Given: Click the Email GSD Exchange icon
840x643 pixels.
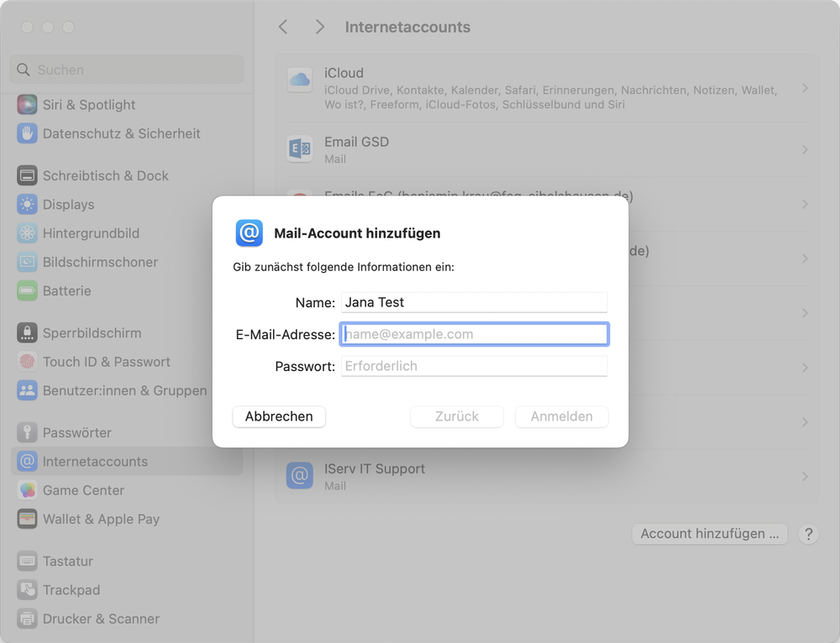Looking at the screenshot, I should click(300, 149).
